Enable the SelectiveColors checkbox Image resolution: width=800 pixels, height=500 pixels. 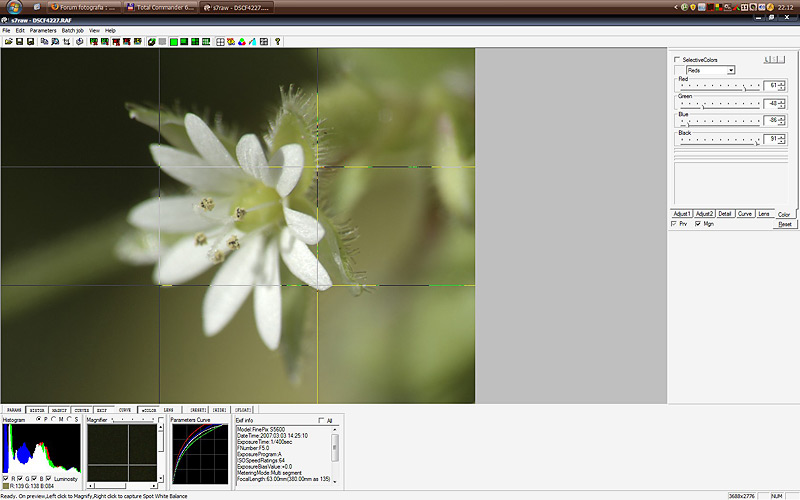677,60
